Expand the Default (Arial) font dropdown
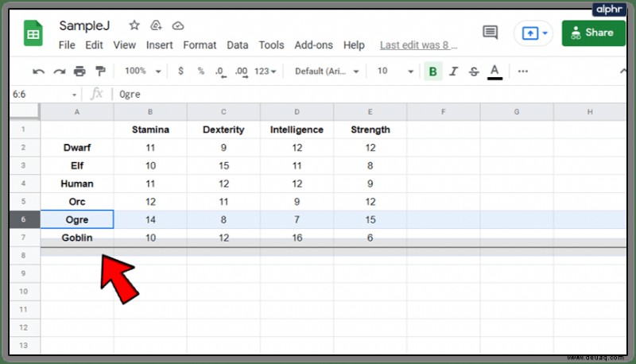Screen dimensions: 636x364 click(x=327, y=72)
